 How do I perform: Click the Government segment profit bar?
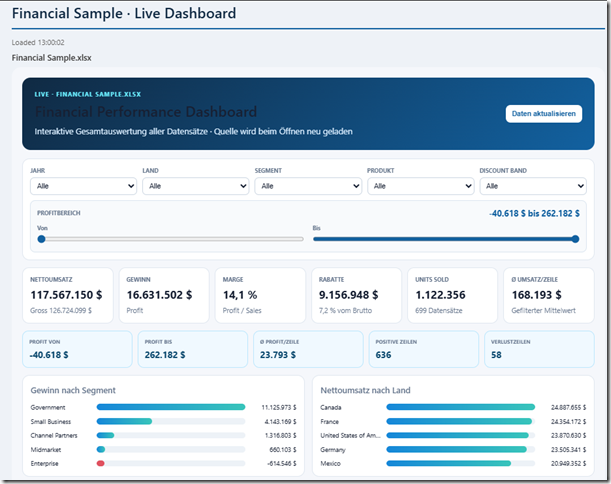point(171,407)
